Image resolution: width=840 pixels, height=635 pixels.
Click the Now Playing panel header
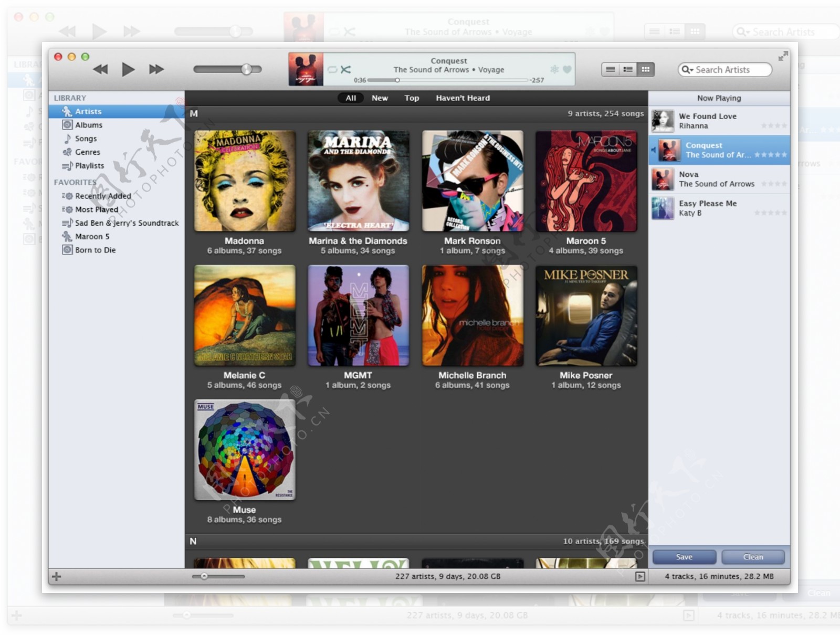(719, 98)
